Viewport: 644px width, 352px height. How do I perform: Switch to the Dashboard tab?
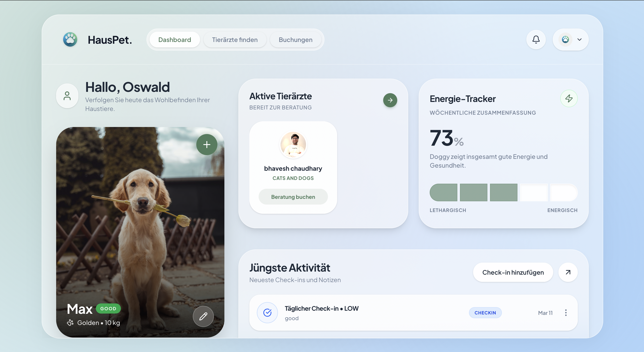(x=175, y=40)
